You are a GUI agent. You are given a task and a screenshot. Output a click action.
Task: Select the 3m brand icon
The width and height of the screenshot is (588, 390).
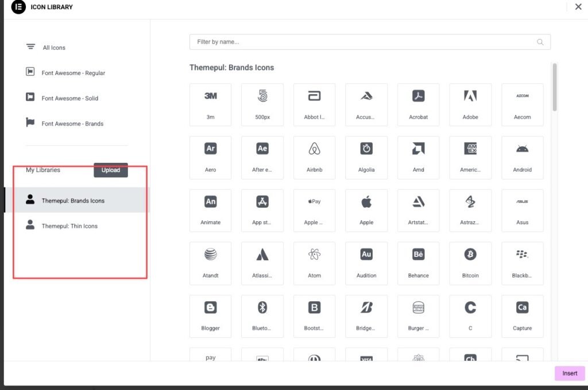[x=210, y=104]
